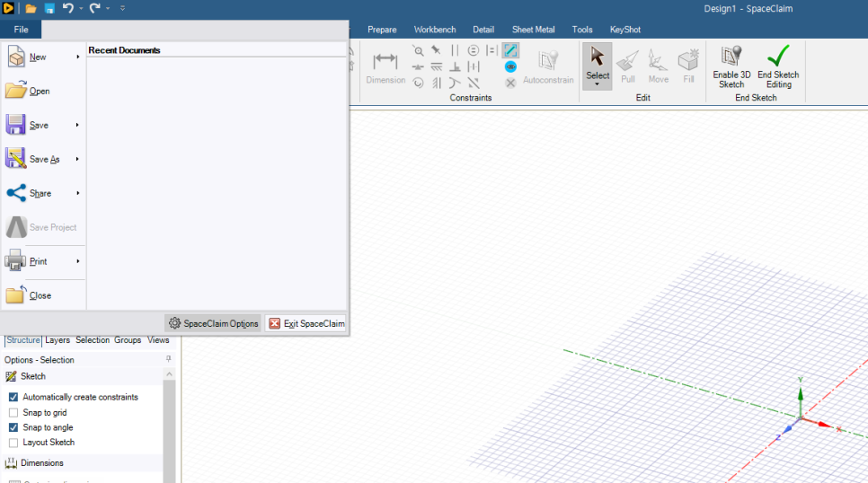Uncheck Automatically create constraints

click(13, 397)
